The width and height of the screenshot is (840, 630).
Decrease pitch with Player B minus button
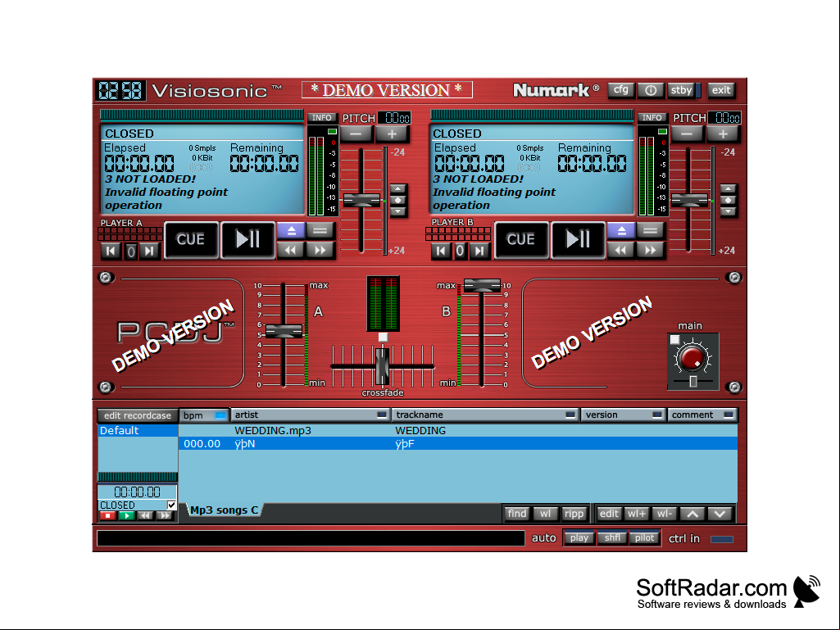(x=687, y=134)
